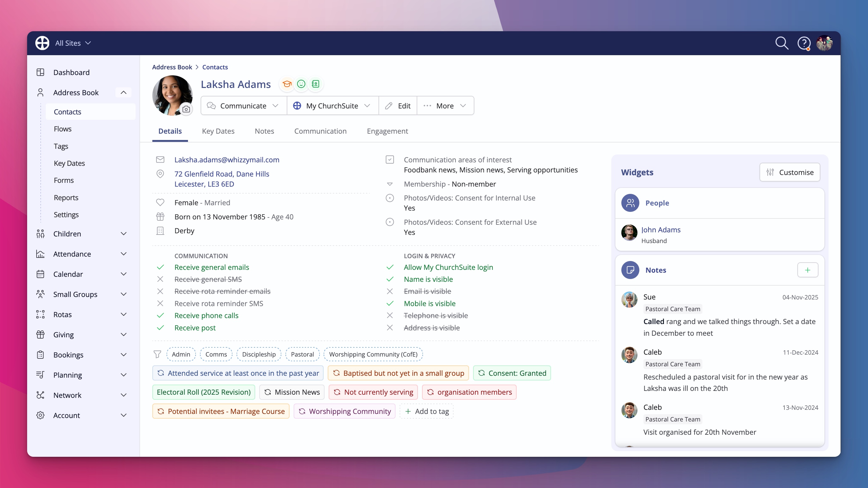
Task: Open Tags in the sidebar
Action: (61, 146)
